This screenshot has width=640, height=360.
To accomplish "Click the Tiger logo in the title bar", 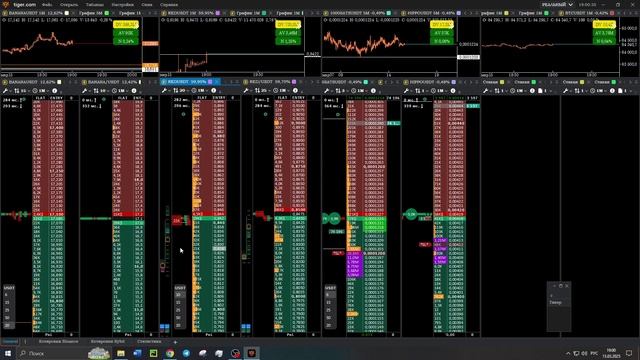I will click(5, 4).
